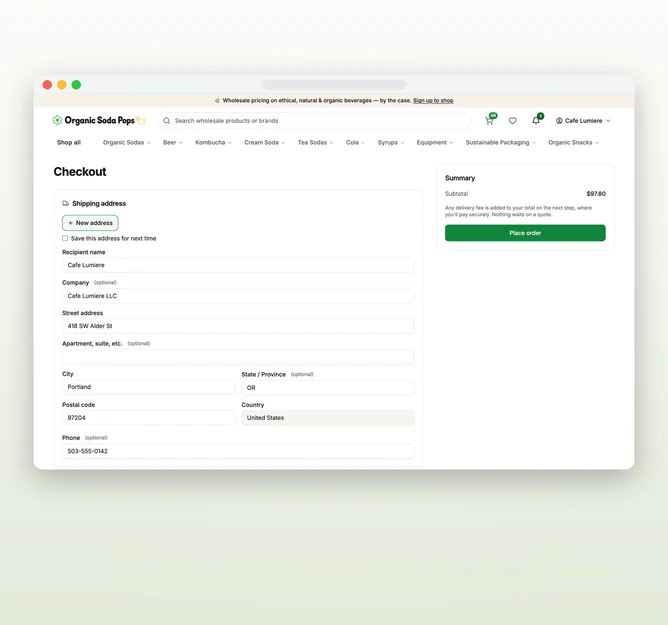Enable Save this address for next time

click(x=65, y=238)
